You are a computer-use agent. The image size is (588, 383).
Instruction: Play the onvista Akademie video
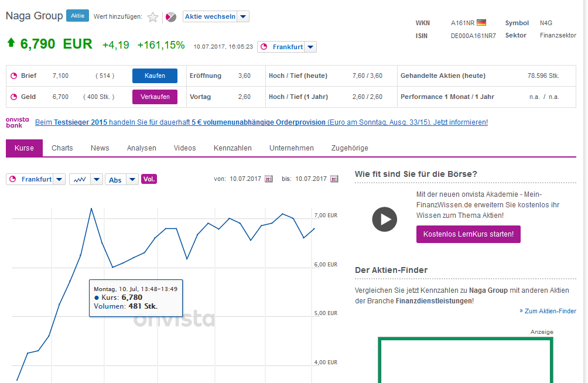[x=384, y=219]
